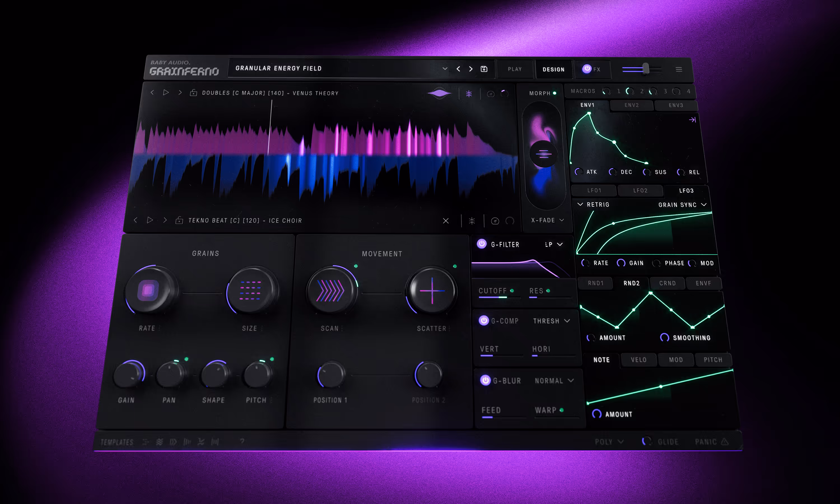Adjust the master volume slider
The image size is (840, 504).
click(642, 69)
